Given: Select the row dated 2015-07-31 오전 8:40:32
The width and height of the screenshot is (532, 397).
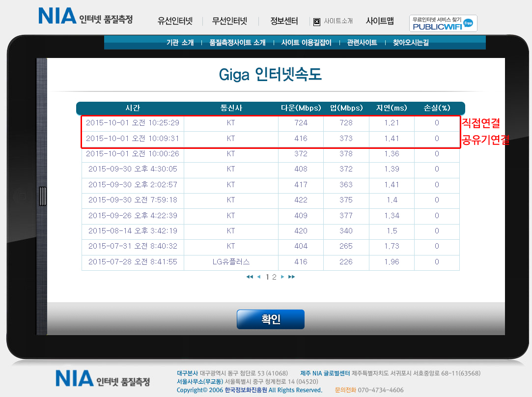Looking at the screenshot, I should click(x=270, y=246).
